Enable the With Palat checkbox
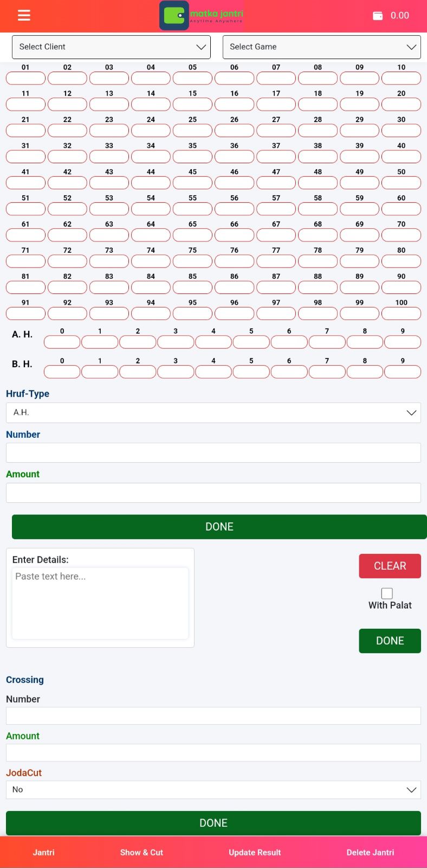Viewport: 427px width, 868px height. coord(387,593)
